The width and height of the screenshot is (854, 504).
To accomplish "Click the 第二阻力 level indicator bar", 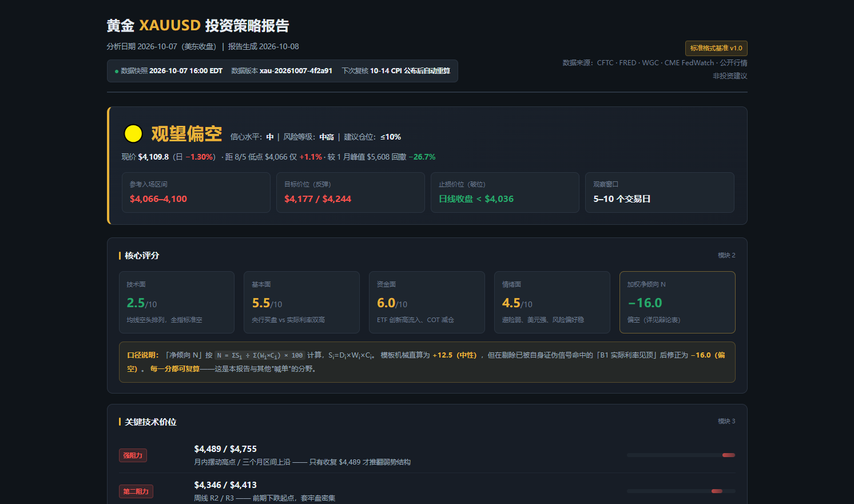I will coord(681,491).
